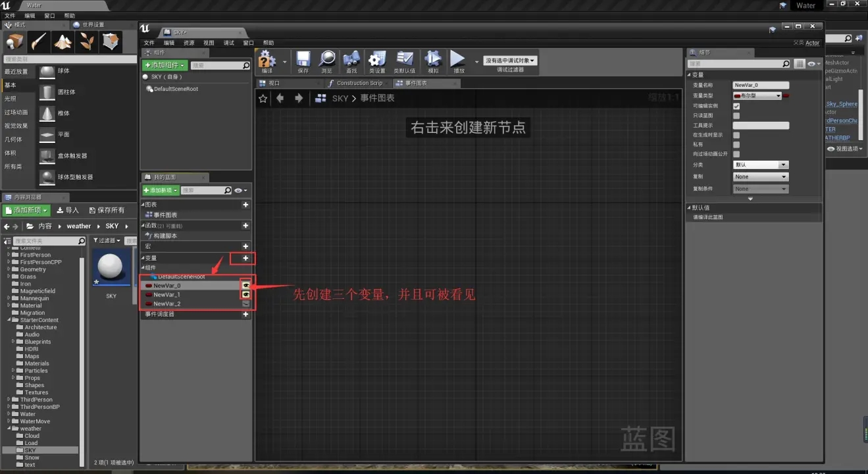Screen dimensions: 868x474
Task: Check the Expose to Cinematics (向过场动画公开) checkbox
Action: pyautogui.click(x=736, y=154)
